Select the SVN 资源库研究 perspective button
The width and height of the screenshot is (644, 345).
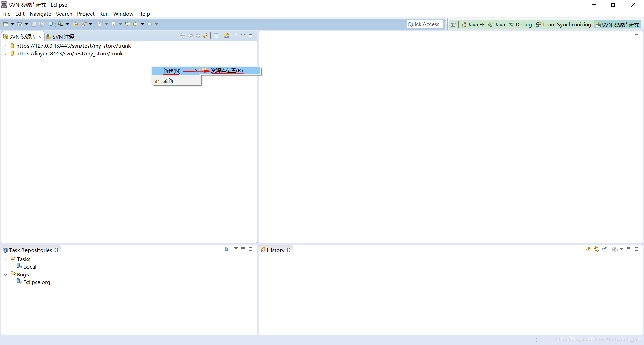(618, 24)
